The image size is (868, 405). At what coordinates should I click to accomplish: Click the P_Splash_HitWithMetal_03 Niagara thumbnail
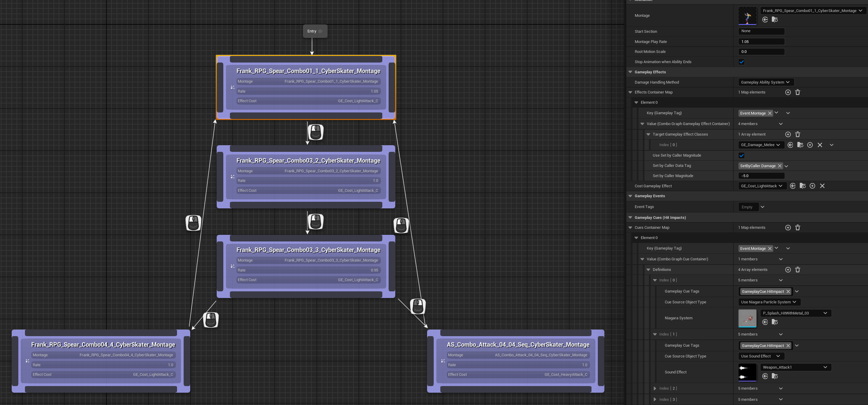(x=747, y=318)
